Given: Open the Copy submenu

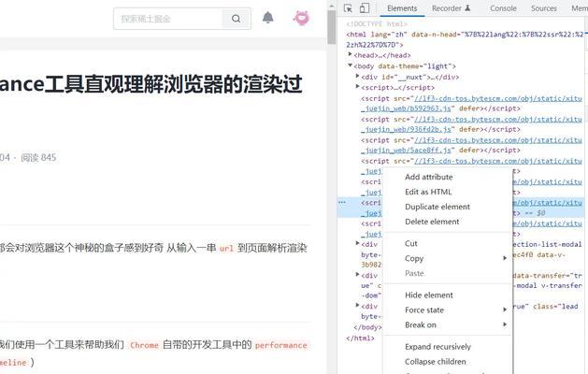Looking at the screenshot, I should pyautogui.click(x=448, y=258).
